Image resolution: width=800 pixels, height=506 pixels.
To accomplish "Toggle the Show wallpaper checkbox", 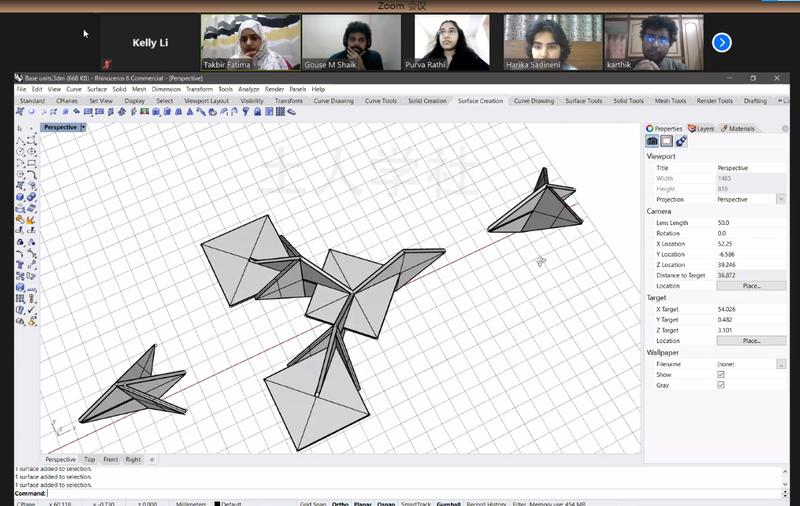I will (721, 374).
